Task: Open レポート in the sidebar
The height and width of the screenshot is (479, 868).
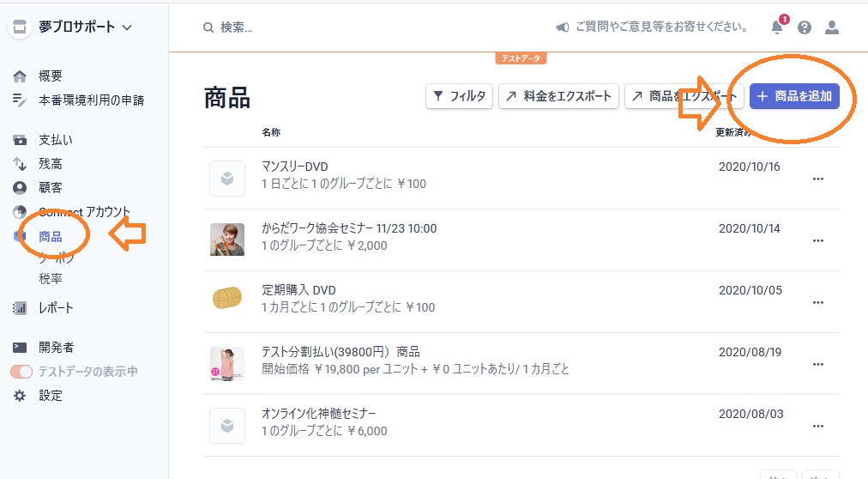Action: 56,308
